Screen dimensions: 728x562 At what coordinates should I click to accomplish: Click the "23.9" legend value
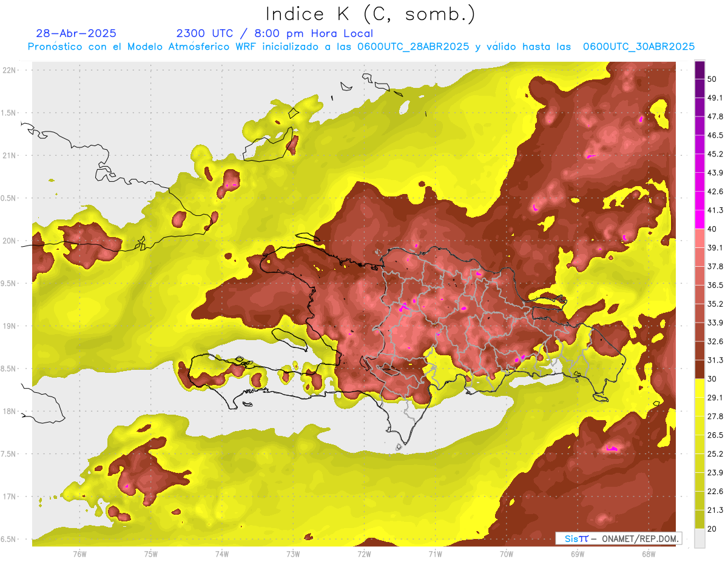pyautogui.click(x=715, y=473)
